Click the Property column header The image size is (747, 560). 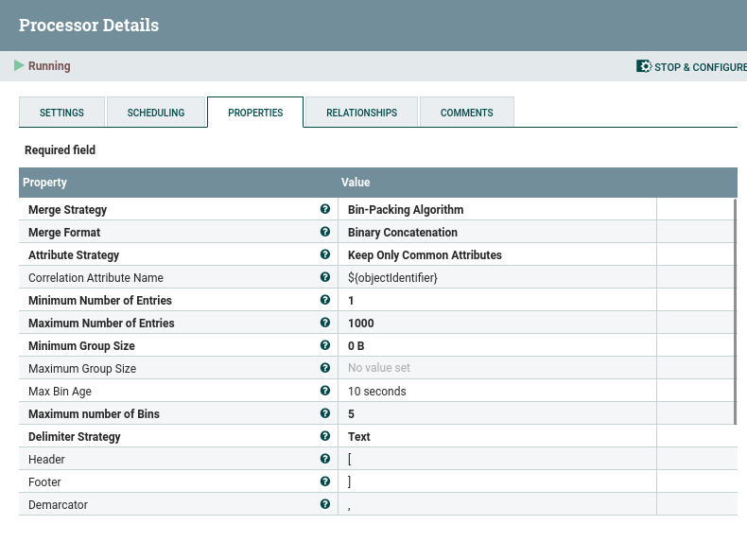click(x=45, y=183)
